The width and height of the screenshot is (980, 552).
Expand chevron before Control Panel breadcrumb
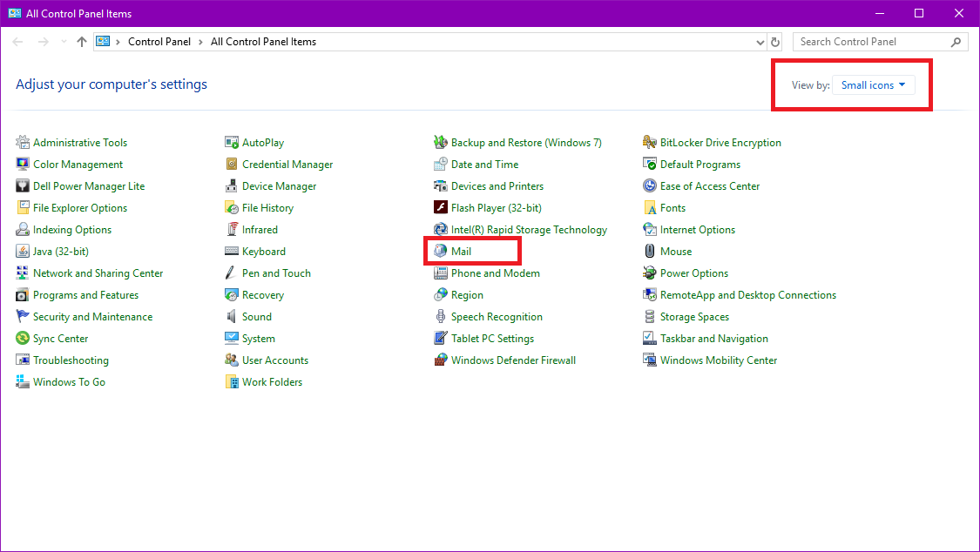pyautogui.click(x=118, y=42)
